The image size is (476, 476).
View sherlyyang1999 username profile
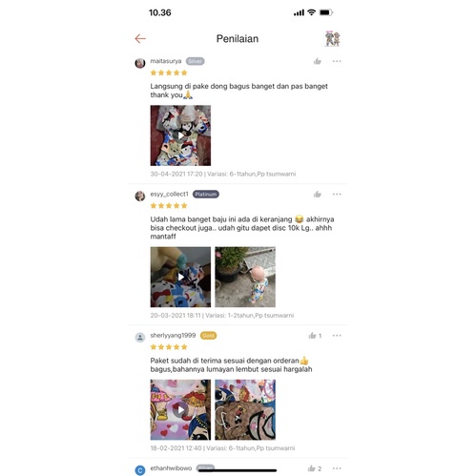(x=173, y=335)
